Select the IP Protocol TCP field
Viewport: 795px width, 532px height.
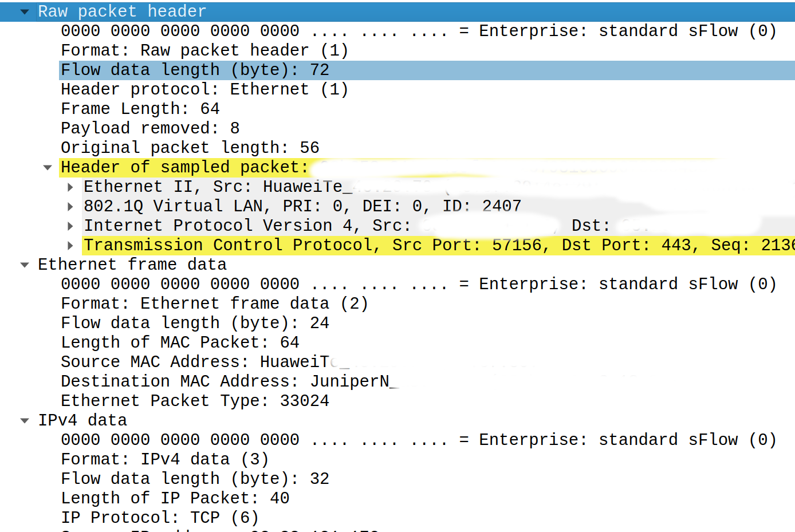click(160, 517)
